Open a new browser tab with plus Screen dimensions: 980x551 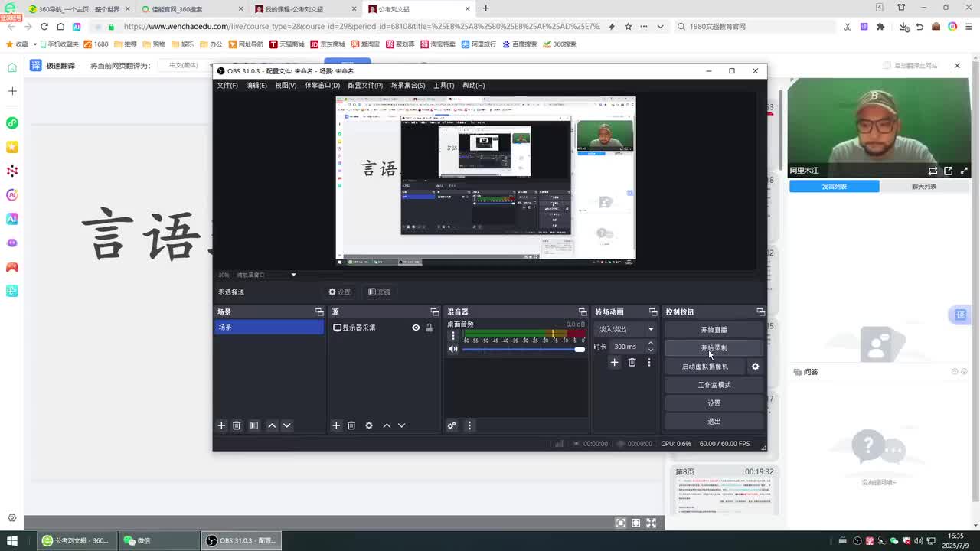(485, 8)
